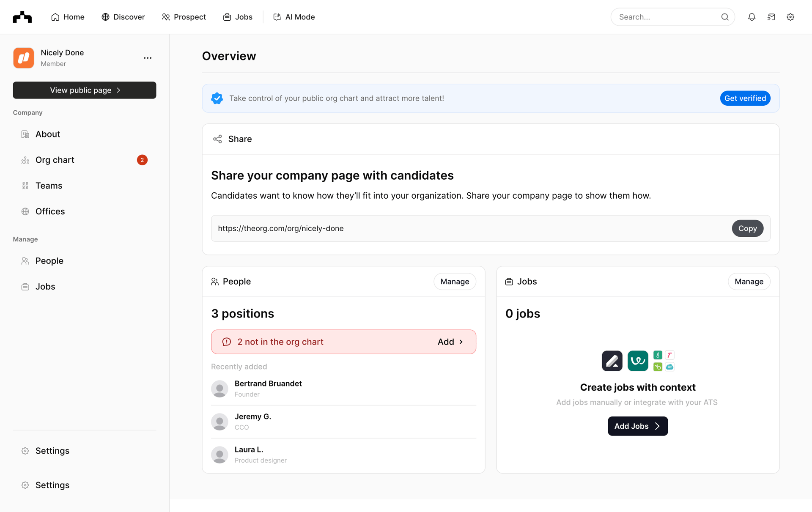Screen dimensions: 812x512
Task: Select the Greenhouse integration icon
Action: coord(658,356)
